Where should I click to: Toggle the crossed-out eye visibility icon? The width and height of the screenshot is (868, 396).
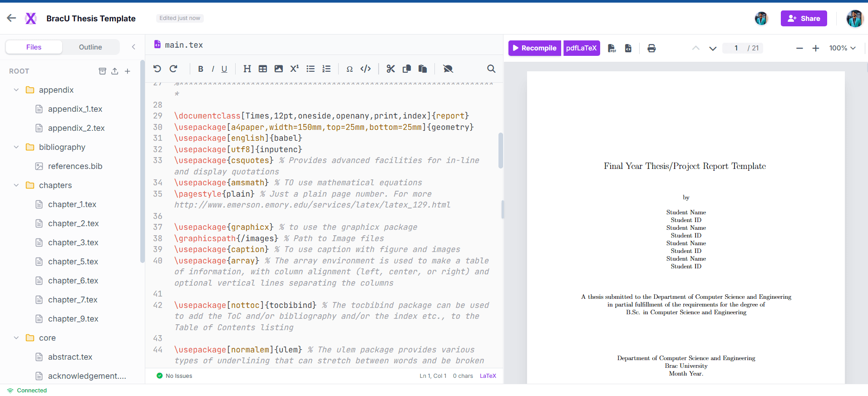click(x=448, y=69)
